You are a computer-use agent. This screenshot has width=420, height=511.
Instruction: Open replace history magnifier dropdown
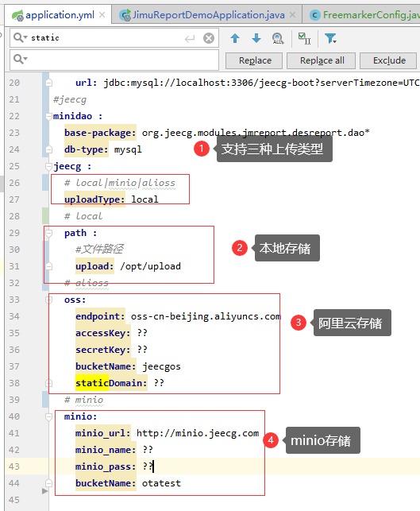coord(20,59)
